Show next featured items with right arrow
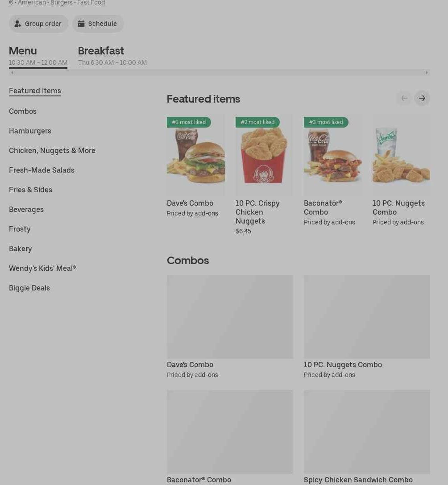 tap(422, 98)
